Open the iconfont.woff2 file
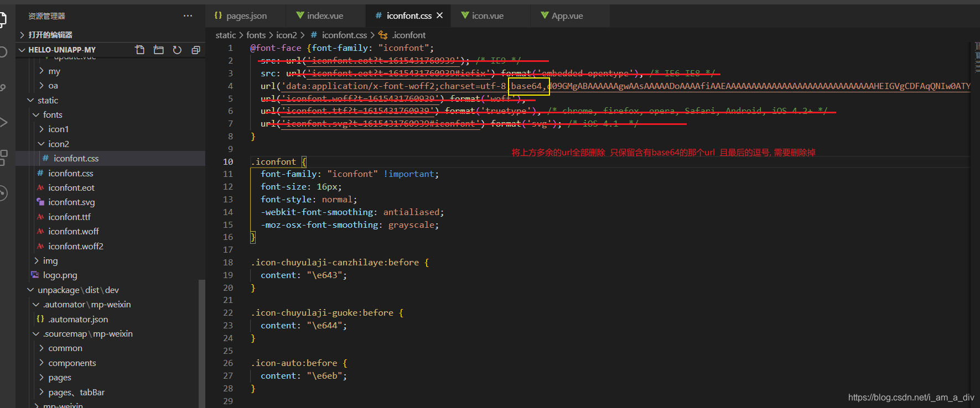Screen dimensions: 980x408 coord(110,246)
